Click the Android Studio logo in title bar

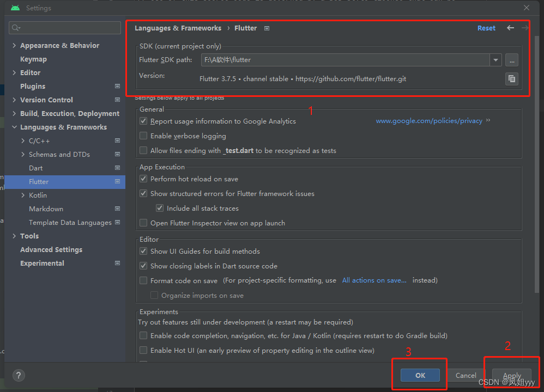click(15, 8)
